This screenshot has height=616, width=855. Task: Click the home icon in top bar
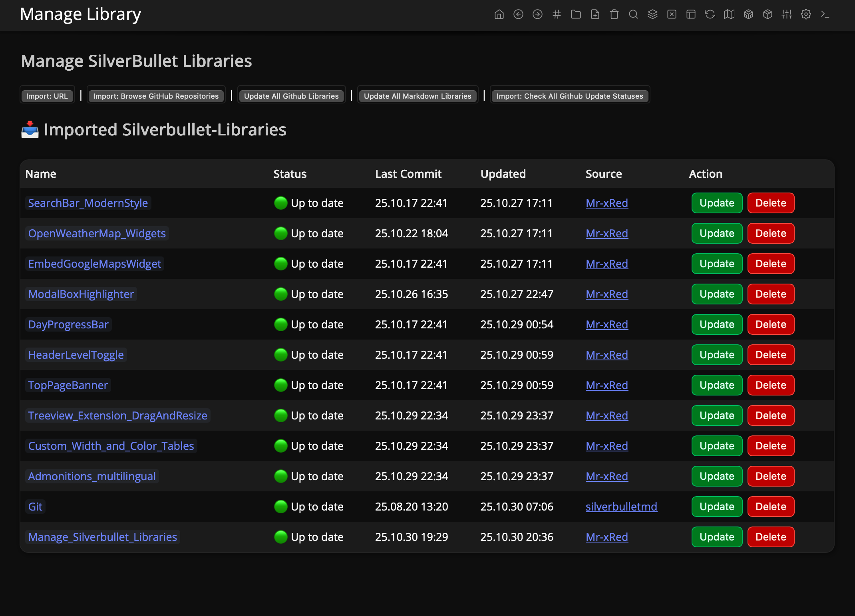pos(499,15)
